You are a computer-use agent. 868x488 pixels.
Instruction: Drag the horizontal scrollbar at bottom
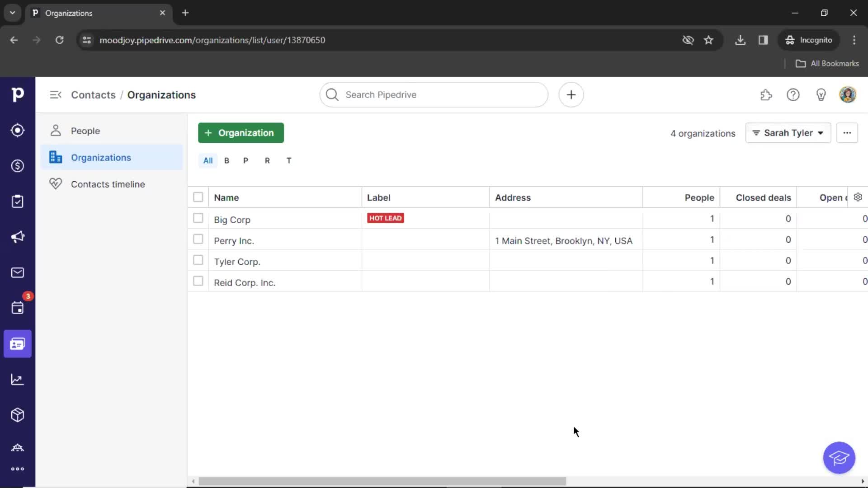tap(382, 481)
